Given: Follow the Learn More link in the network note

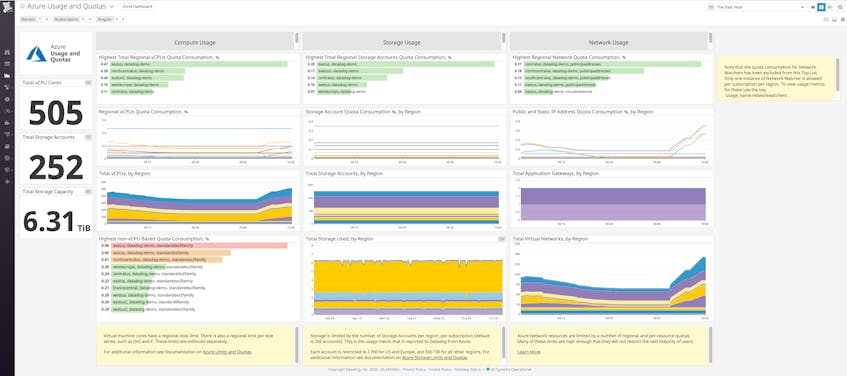Looking at the screenshot, I should pos(528,352).
